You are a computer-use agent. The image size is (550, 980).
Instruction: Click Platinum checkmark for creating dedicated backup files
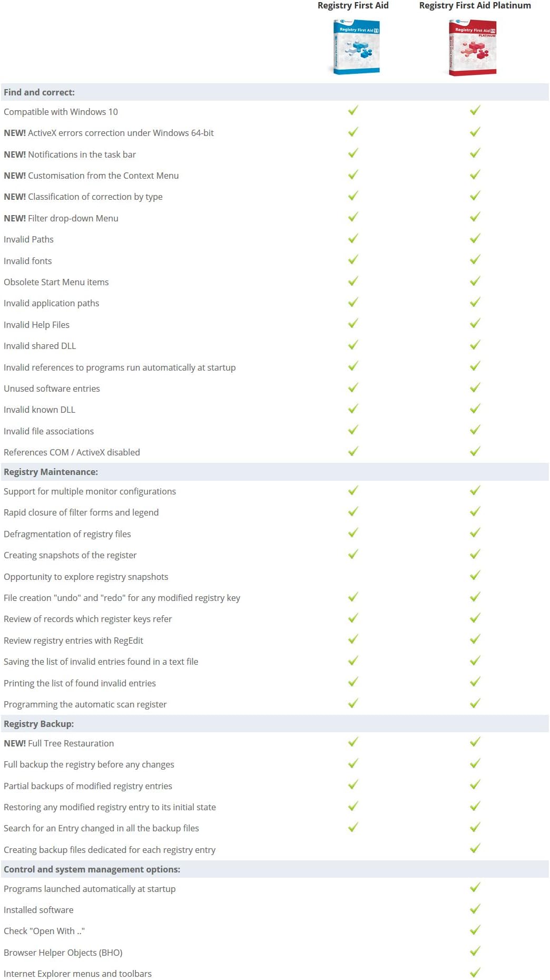coord(475,849)
